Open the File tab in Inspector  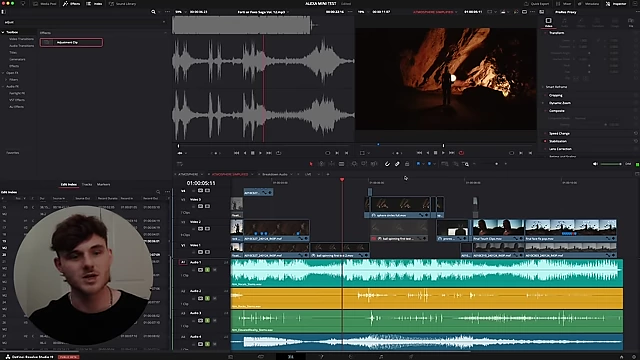pos(631,22)
